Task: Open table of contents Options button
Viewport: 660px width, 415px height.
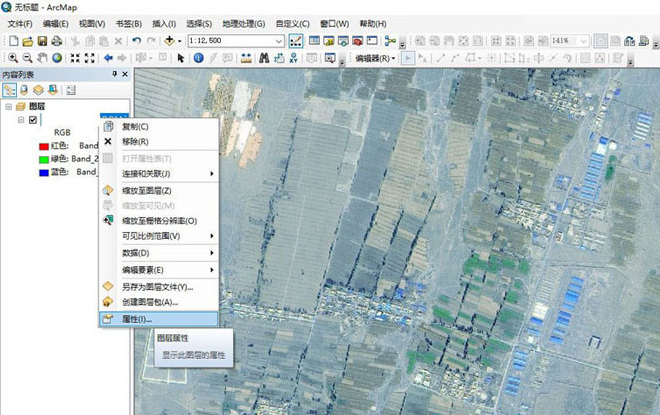Action: (x=71, y=90)
